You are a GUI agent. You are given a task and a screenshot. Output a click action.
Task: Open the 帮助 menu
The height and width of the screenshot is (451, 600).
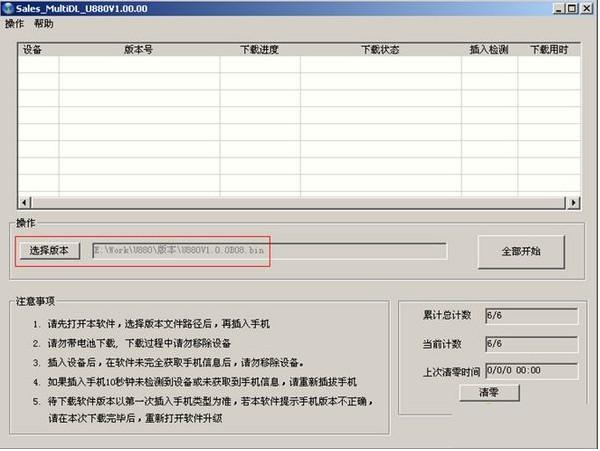click(43, 24)
